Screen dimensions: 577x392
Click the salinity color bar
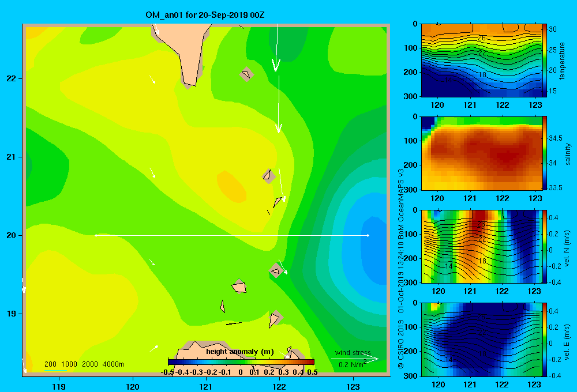(x=545, y=153)
